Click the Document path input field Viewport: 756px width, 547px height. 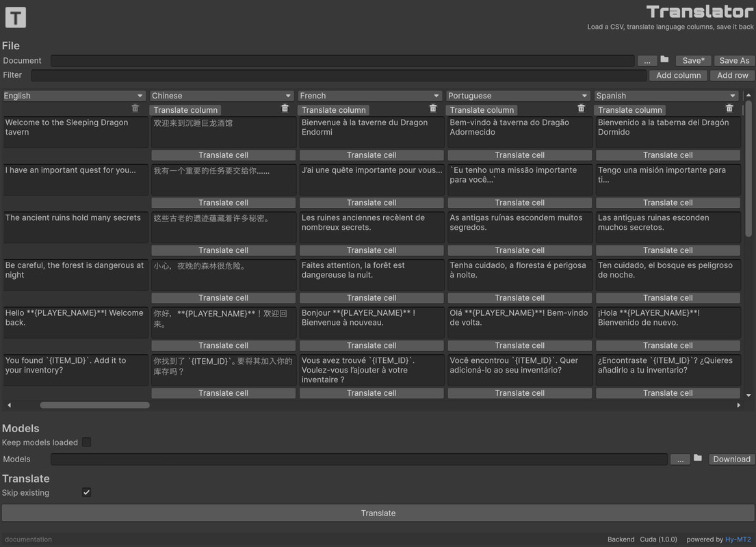342,61
